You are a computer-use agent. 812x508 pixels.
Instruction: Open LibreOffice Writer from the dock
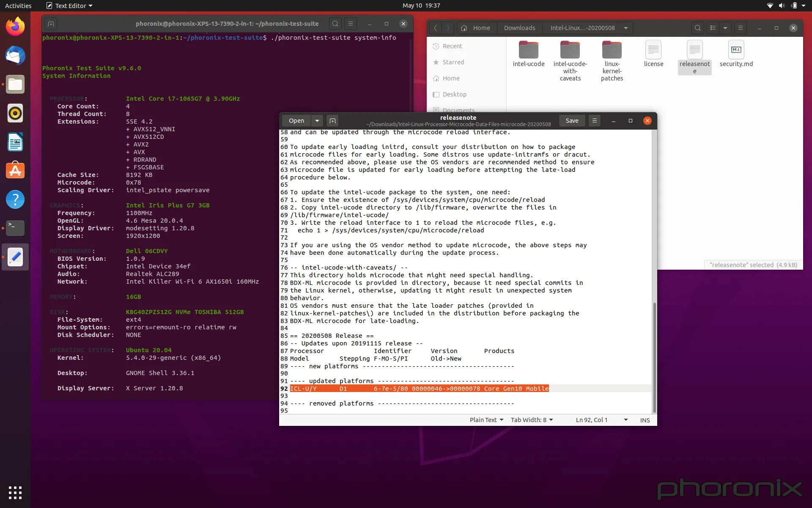pos(15,142)
